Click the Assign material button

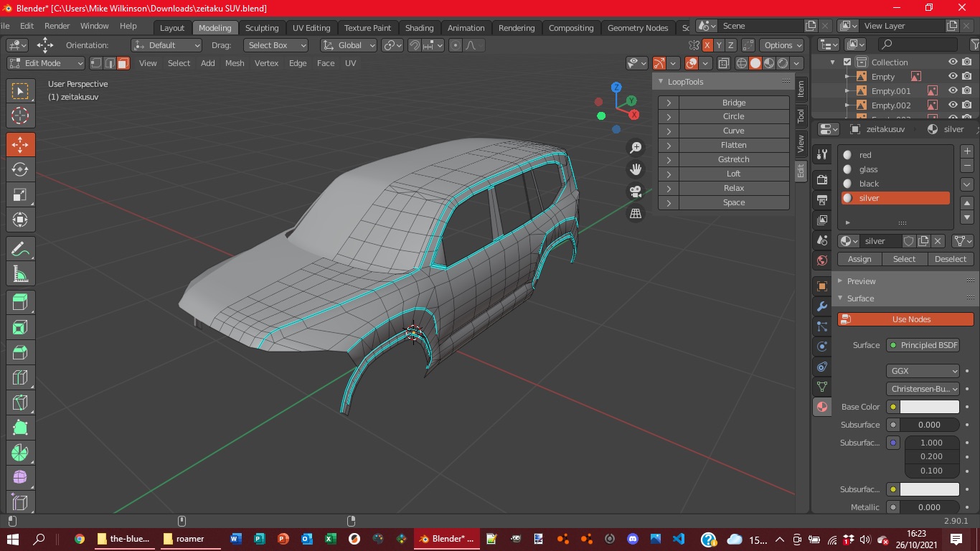click(x=859, y=259)
